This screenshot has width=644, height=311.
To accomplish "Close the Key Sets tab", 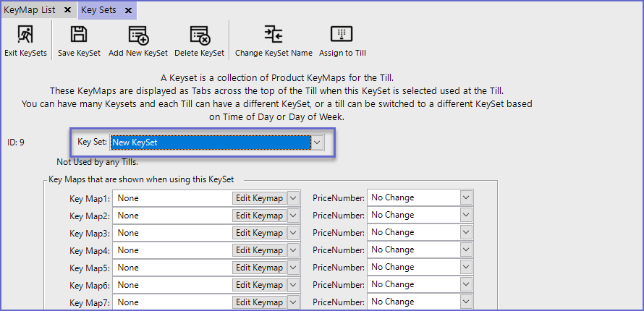I will click(128, 10).
